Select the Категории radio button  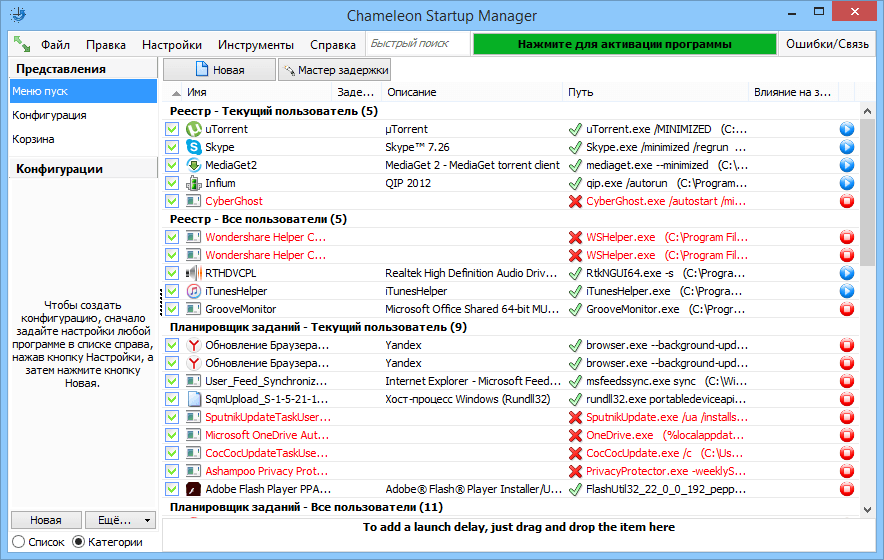[78, 542]
